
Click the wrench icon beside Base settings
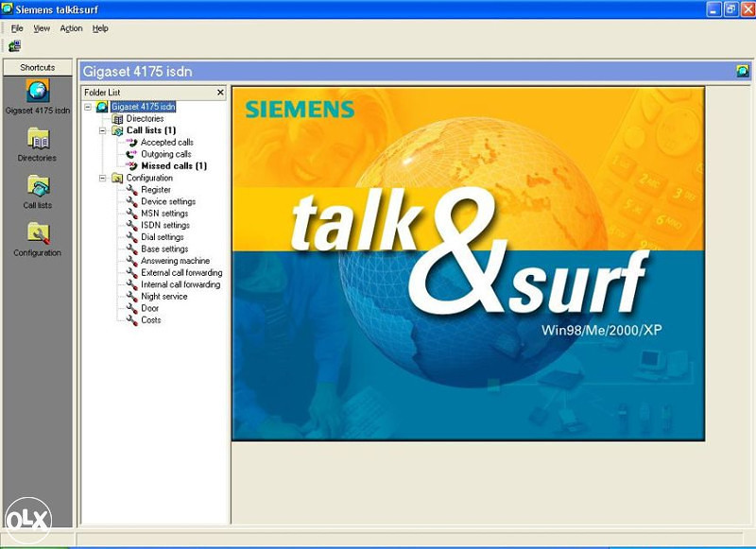pyautogui.click(x=131, y=249)
